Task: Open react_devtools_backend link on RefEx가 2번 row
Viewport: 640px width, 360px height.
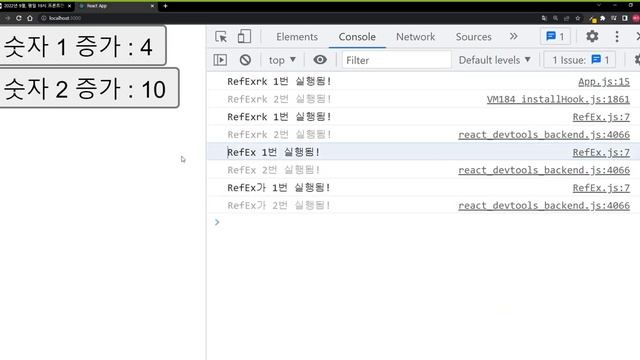Action: click(x=544, y=205)
